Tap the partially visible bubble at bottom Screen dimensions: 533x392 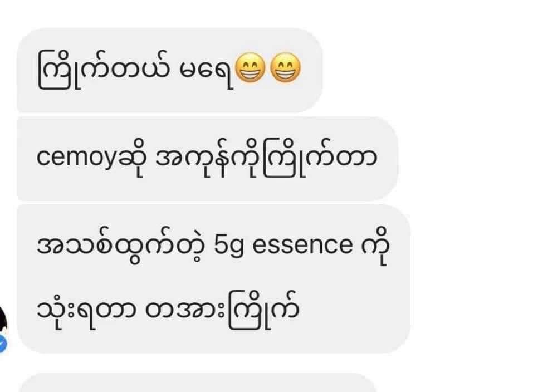coord(197,383)
